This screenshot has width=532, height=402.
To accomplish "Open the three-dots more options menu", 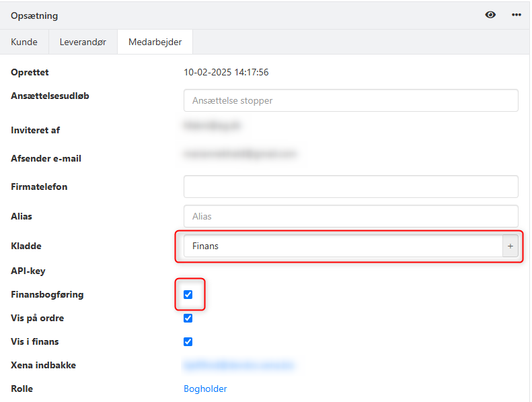I will point(517,15).
